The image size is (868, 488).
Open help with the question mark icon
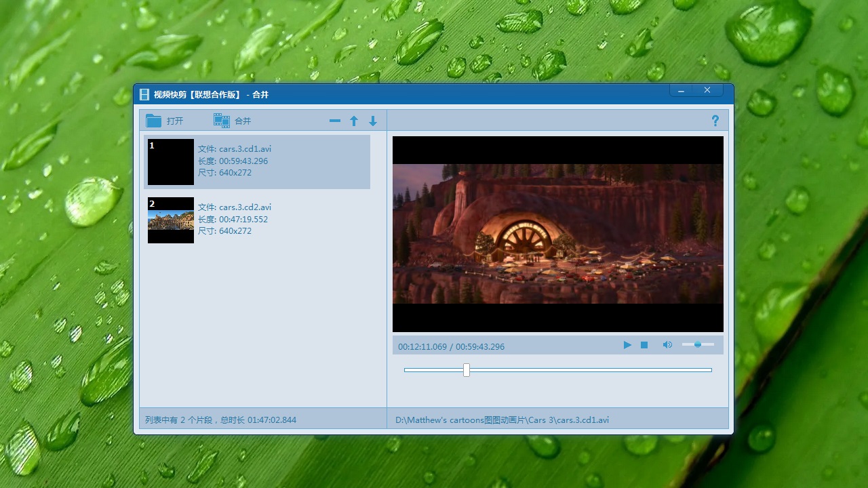pyautogui.click(x=715, y=121)
